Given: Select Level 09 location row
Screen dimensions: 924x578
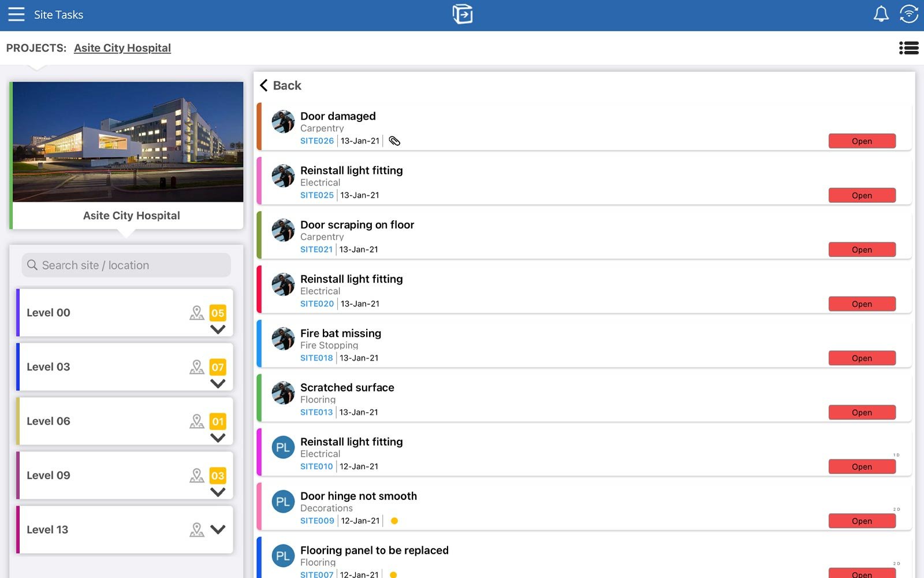Looking at the screenshot, I should [125, 476].
